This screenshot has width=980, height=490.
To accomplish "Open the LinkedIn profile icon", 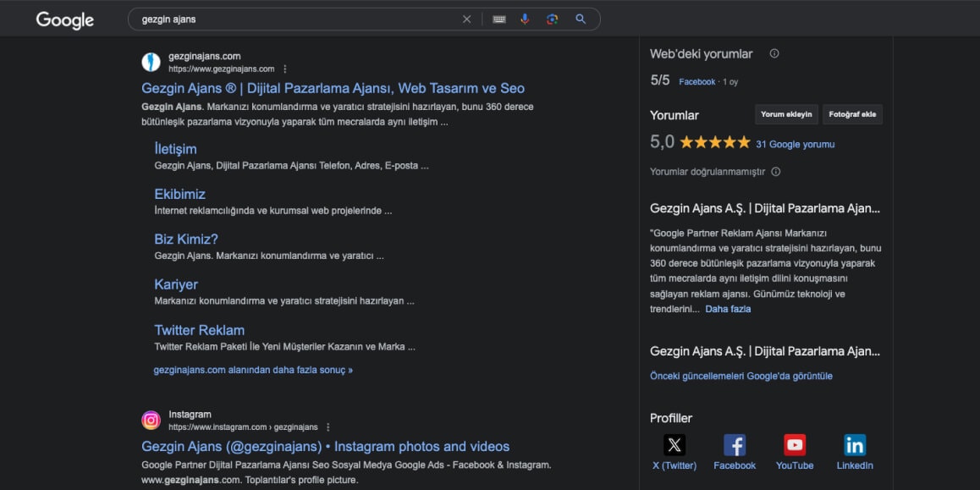I will 855,445.
